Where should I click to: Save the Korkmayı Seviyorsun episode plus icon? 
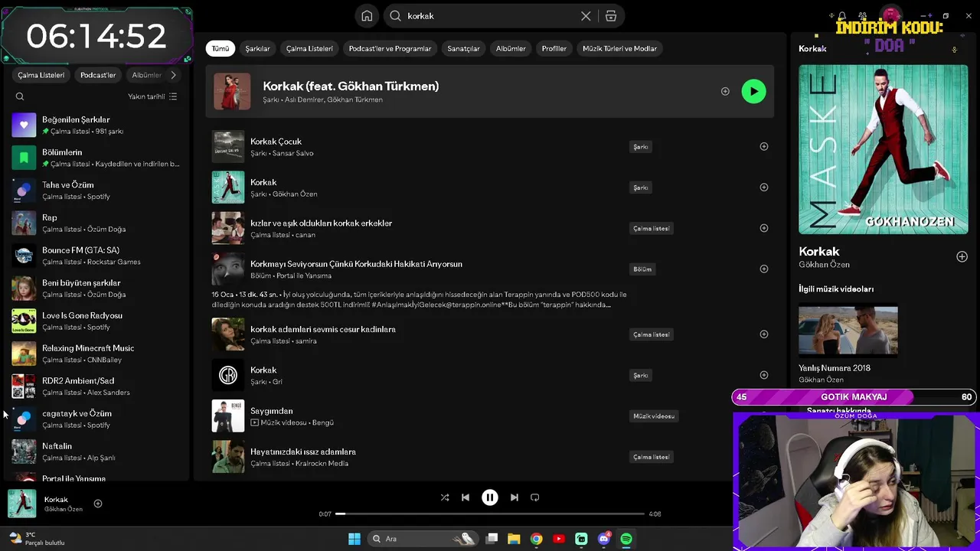(763, 269)
